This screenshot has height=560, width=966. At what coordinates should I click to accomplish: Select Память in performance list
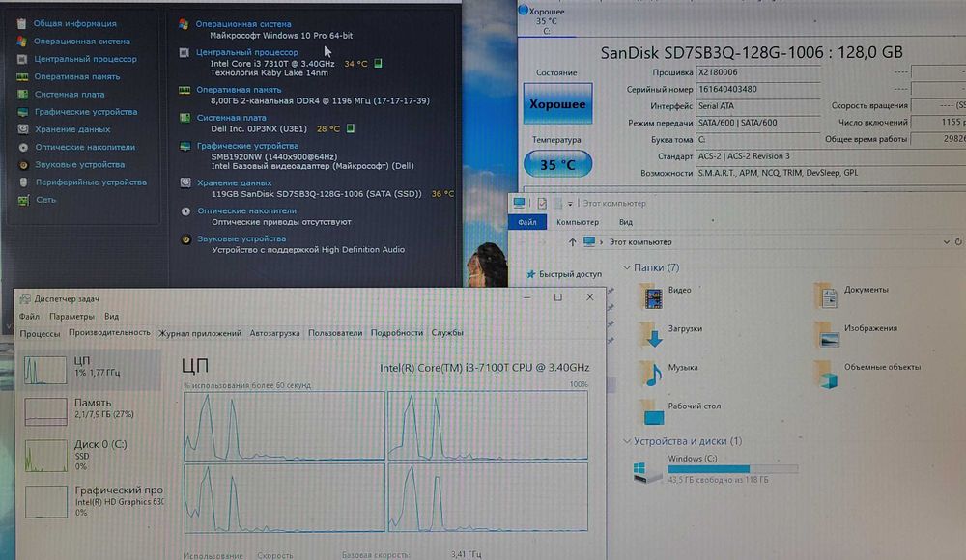[91, 411]
